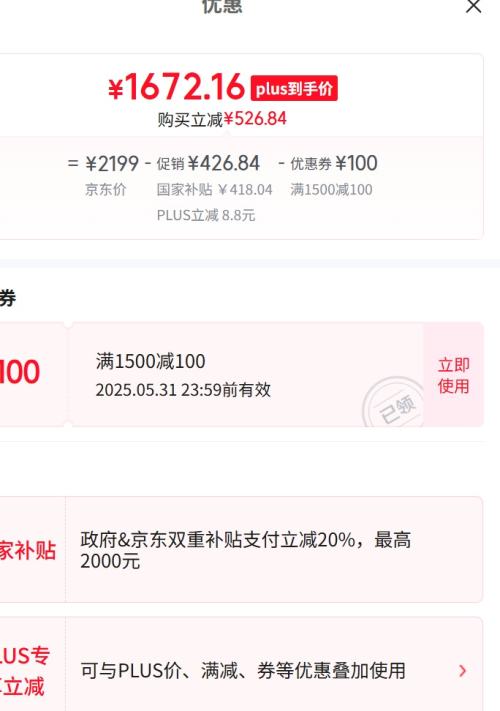Click the red 国家补贴 promotion label
The image size is (500, 711).
(28, 550)
